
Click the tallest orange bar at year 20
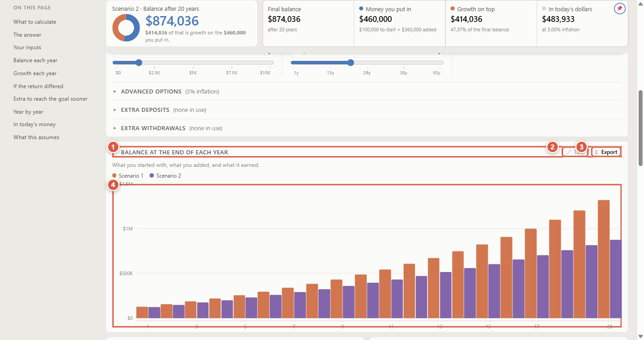coord(604,259)
